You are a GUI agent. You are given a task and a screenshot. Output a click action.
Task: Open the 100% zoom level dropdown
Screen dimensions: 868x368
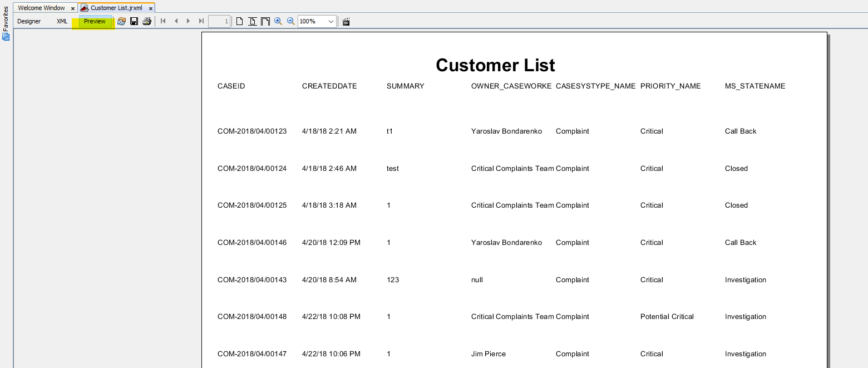click(x=331, y=21)
